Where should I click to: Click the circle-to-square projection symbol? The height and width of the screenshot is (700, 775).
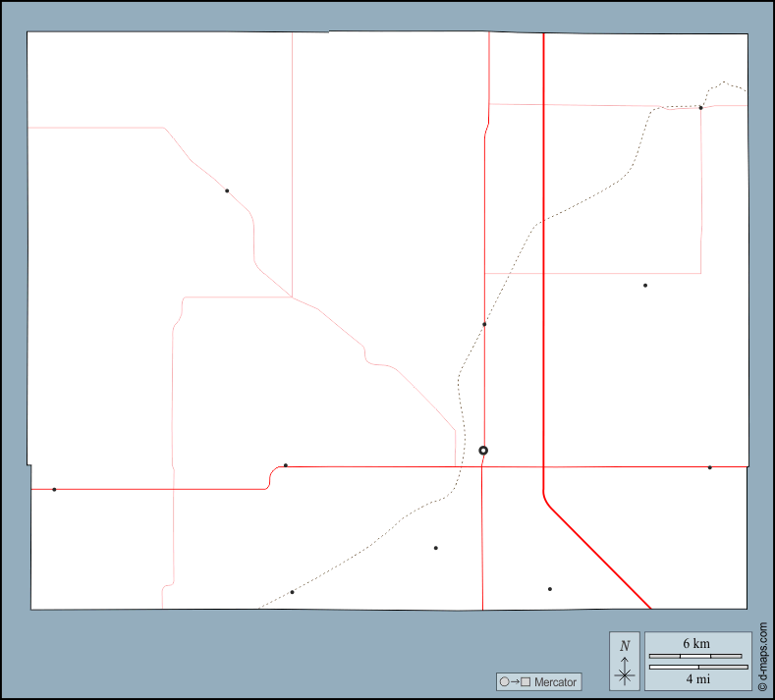(x=515, y=681)
